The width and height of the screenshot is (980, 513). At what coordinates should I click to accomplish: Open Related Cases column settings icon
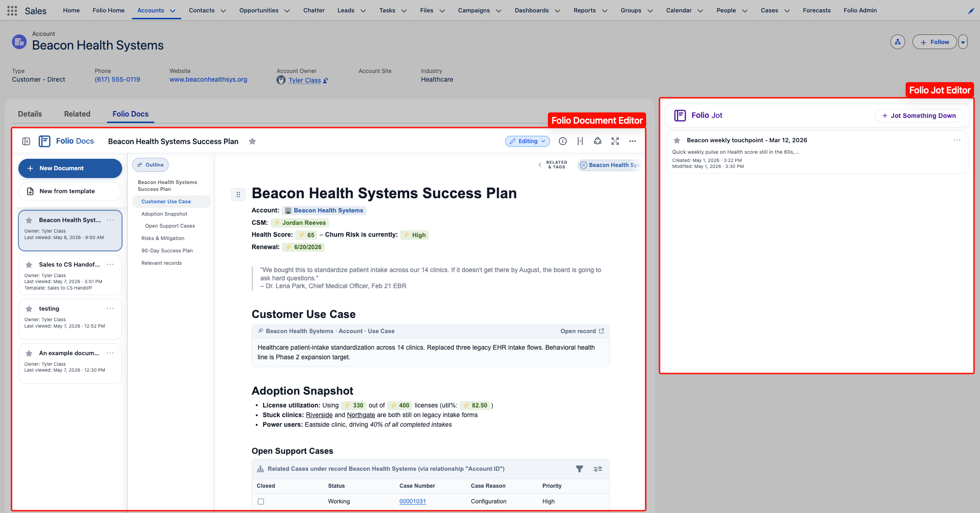(x=597, y=469)
